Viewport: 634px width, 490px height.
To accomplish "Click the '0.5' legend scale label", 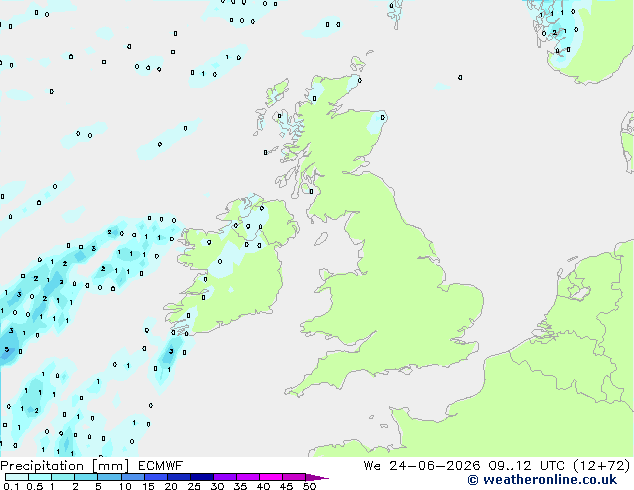I will coord(35,486).
